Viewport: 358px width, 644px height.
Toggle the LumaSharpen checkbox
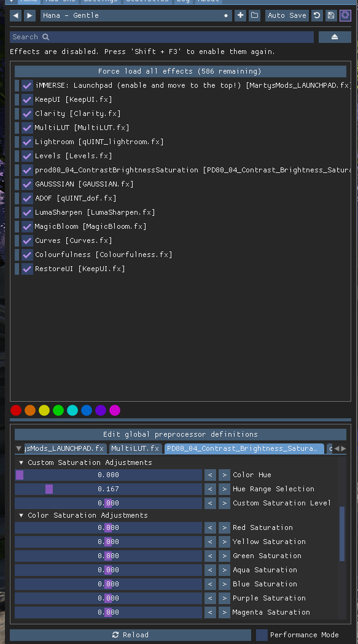pyautogui.click(x=27, y=212)
